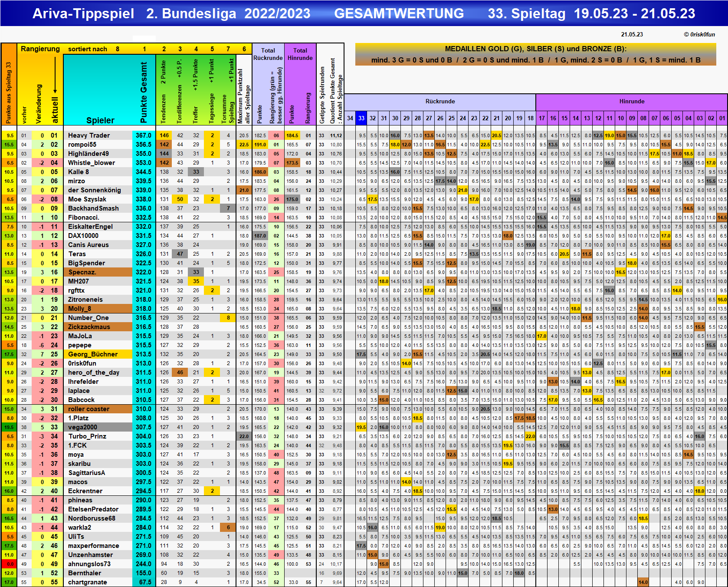Select player name hero_of_the_day
The height and width of the screenshot is (587, 728).
coord(94,373)
